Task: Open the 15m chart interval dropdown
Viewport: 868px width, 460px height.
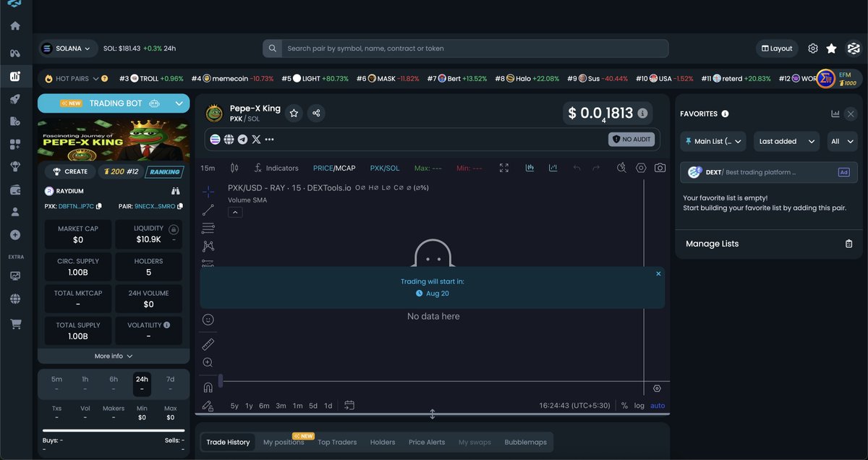Action: click(x=208, y=168)
